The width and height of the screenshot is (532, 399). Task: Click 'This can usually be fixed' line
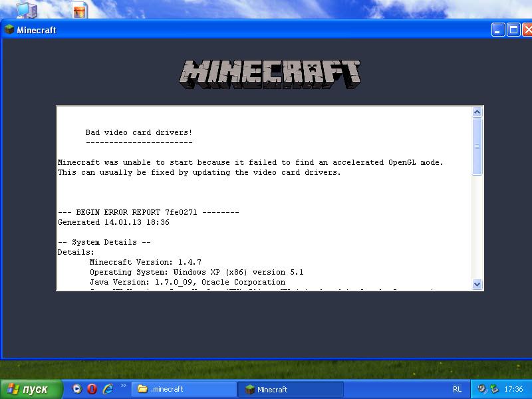pyautogui.click(x=199, y=172)
